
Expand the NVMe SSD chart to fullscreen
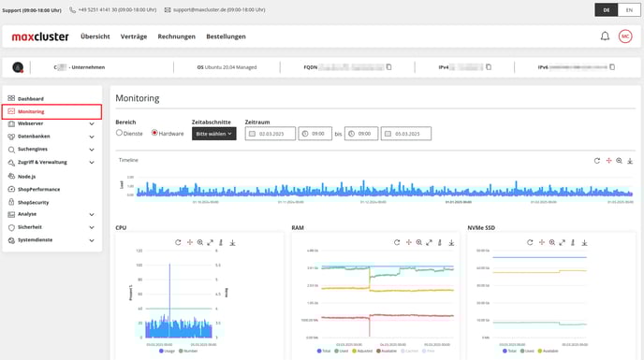coord(563,242)
